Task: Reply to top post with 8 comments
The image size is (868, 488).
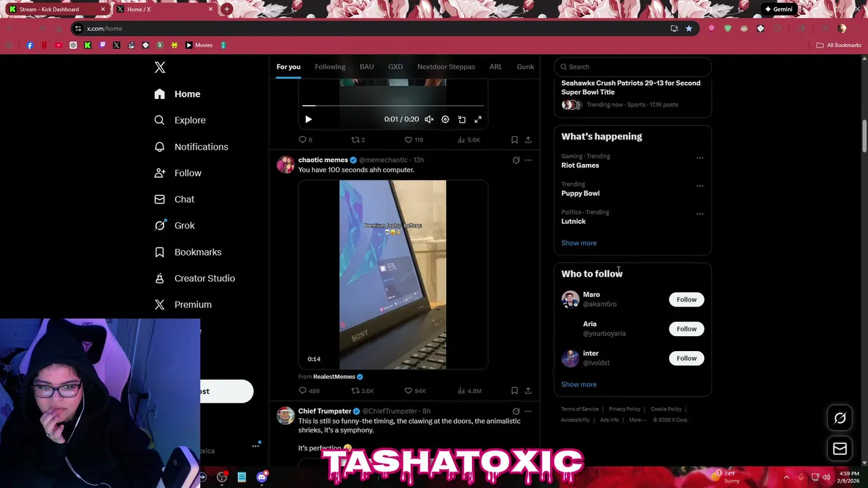Action: [306, 140]
